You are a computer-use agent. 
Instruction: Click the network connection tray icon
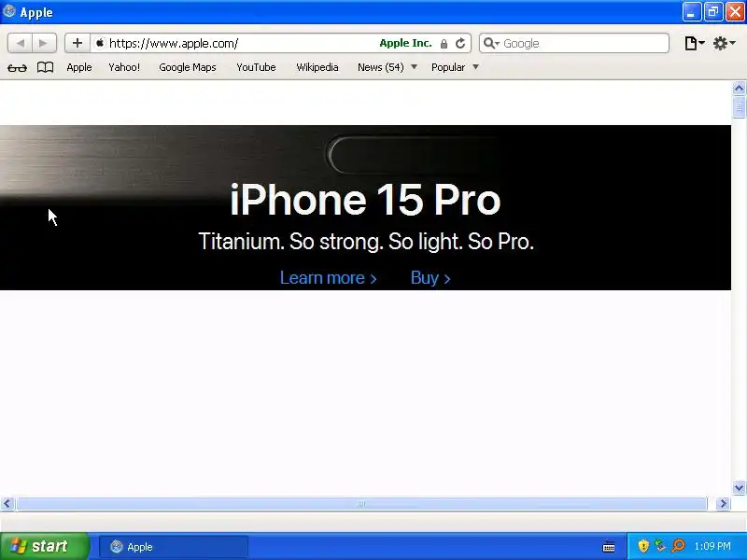[660, 546]
